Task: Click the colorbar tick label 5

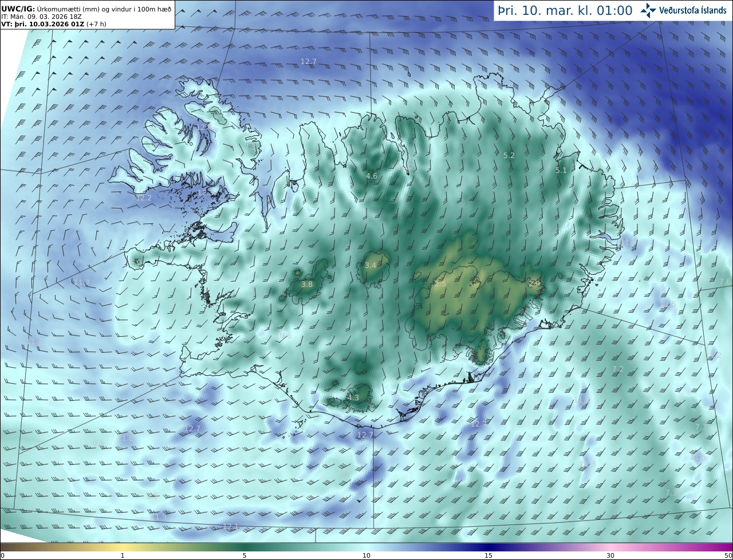Action: [x=245, y=555]
